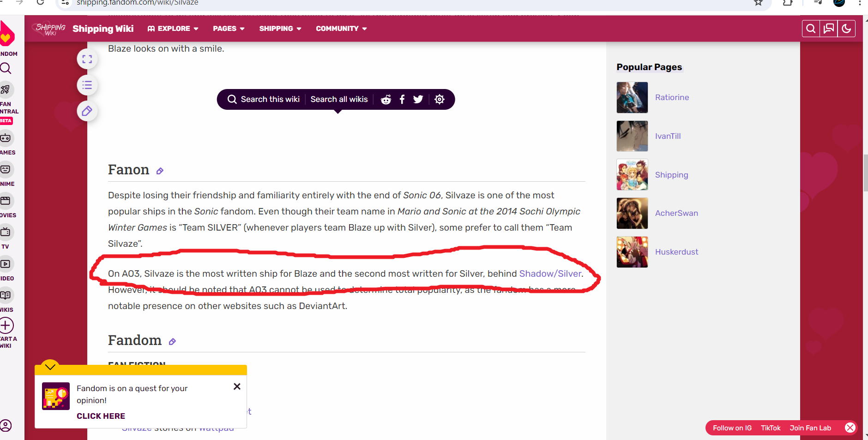Click Ratiorine thumbnail image

[x=632, y=97]
